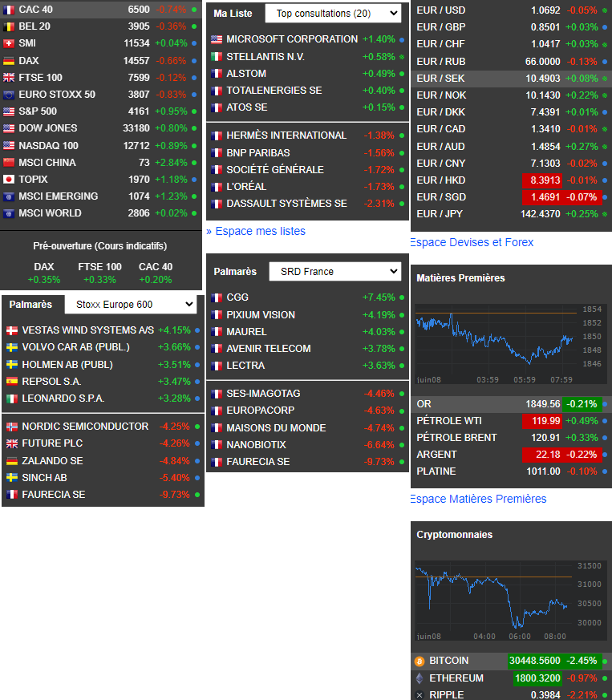
Task: Click the ARGENT commodity name
Action: (436, 455)
